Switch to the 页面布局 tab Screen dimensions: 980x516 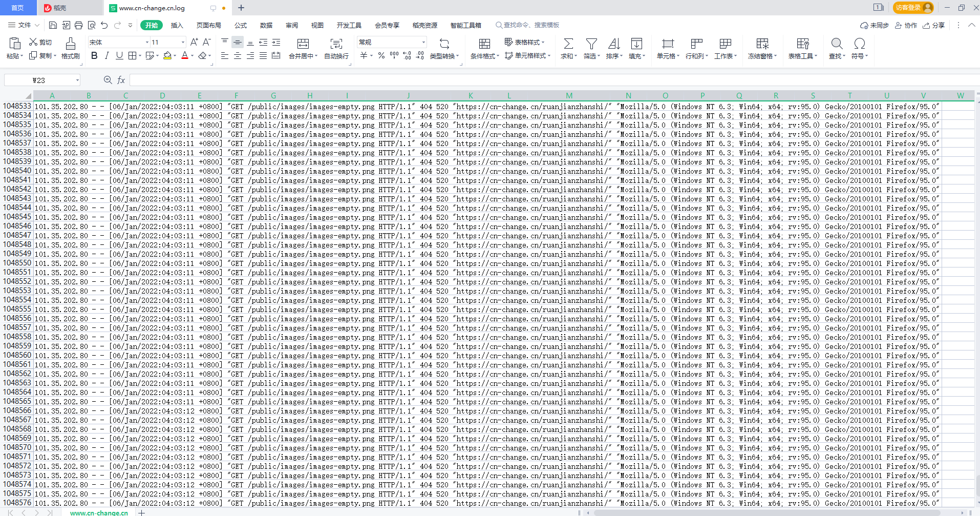209,25
